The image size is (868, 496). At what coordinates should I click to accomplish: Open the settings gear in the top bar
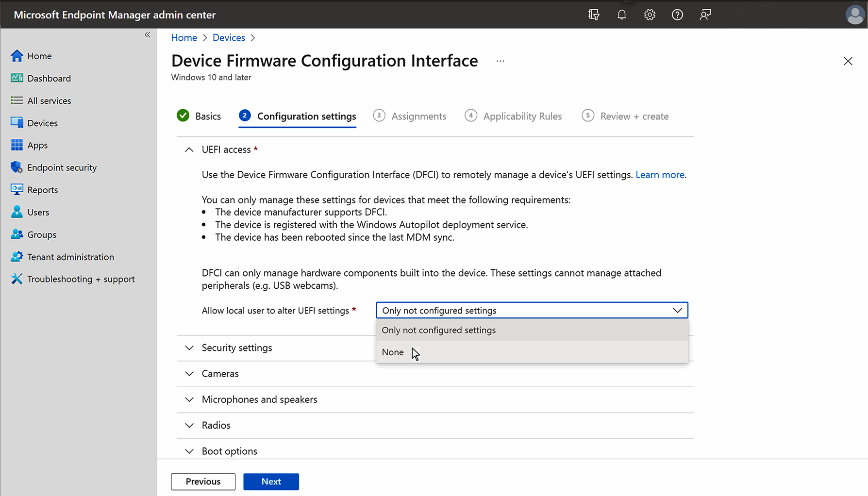pyautogui.click(x=650, y=15)
